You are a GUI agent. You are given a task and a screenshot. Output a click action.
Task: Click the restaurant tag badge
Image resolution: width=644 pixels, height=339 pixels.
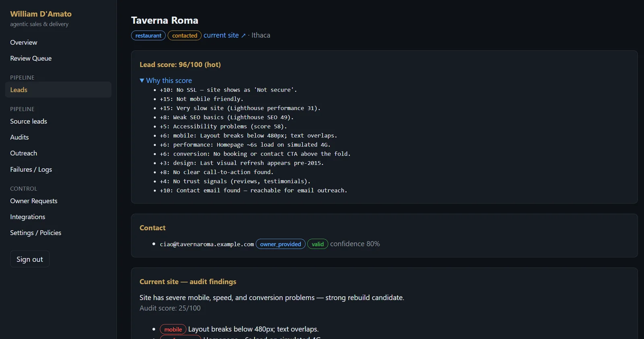[148, 35]
